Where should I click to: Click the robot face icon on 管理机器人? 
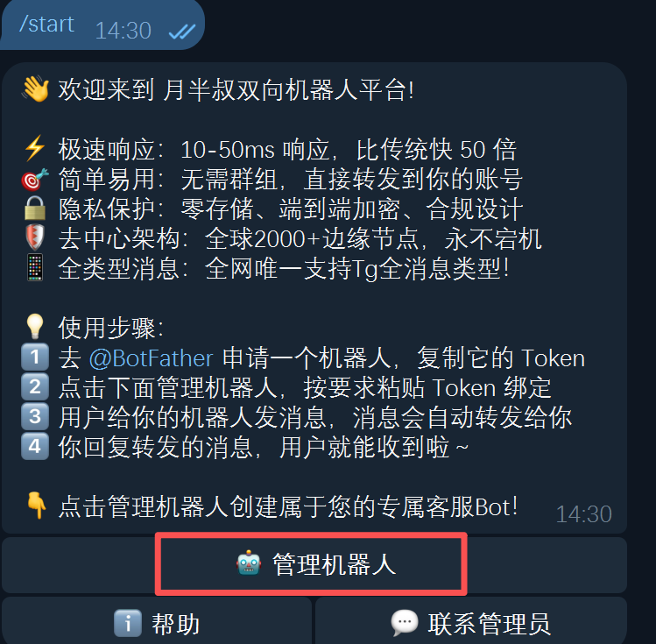click(x=249, y=563)
